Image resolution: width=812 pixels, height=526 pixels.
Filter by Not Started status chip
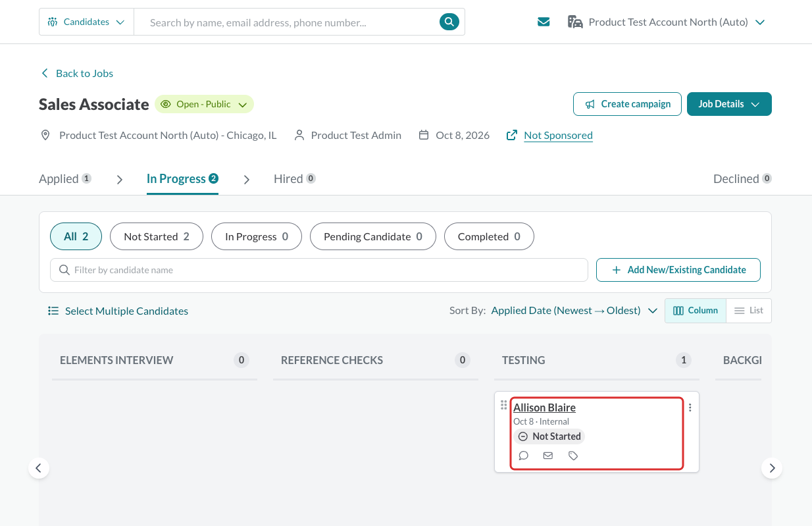click(157, 236)
